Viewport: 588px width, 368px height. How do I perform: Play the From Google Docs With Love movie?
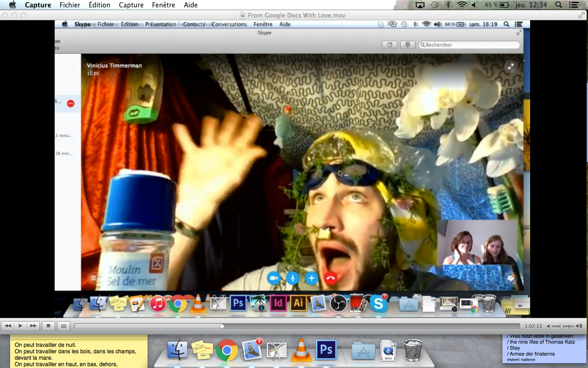click(x=20, y=326)
